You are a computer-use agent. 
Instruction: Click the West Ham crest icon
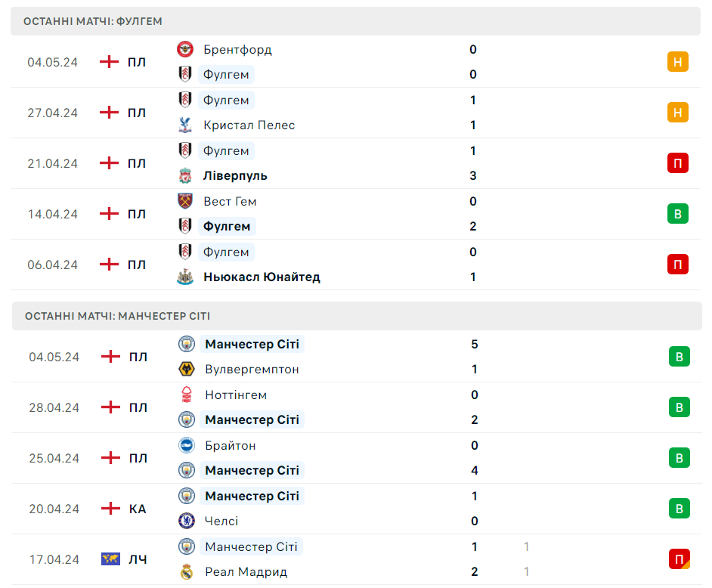pos(185,201)
